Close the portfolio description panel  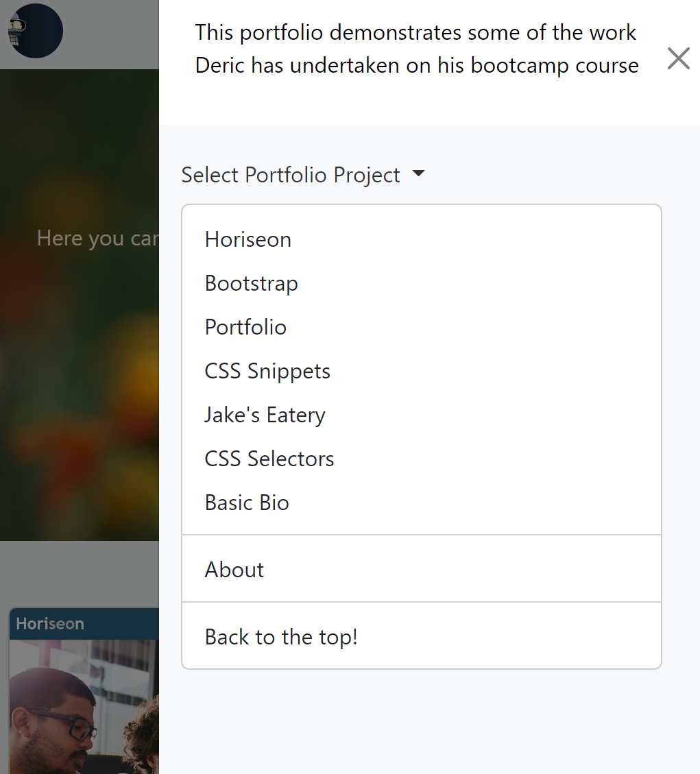click(x=678, y=58)
